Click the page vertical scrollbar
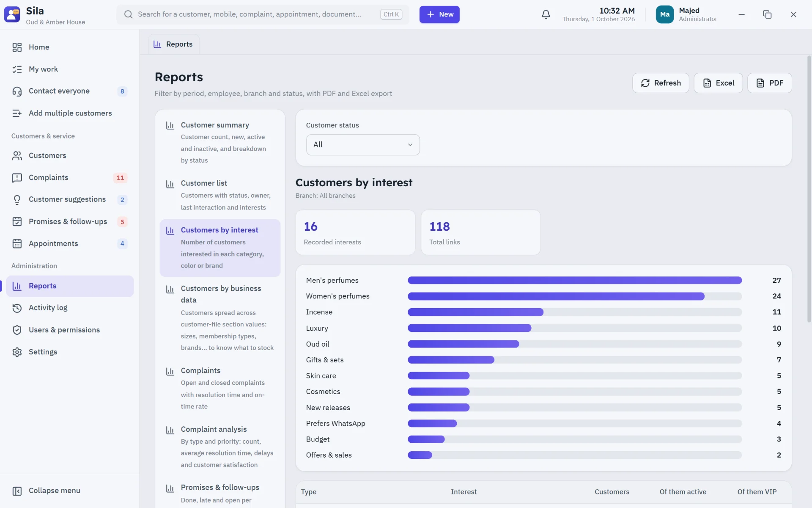The height and width of the screenshot is (508, 812). tap(809, 189)
